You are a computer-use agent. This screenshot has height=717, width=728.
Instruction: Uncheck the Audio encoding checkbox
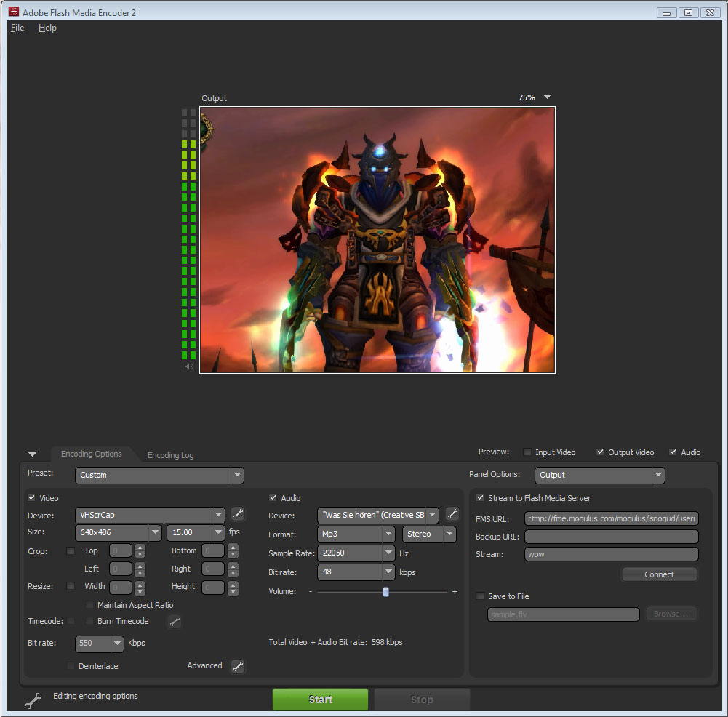tap(273, 498)
